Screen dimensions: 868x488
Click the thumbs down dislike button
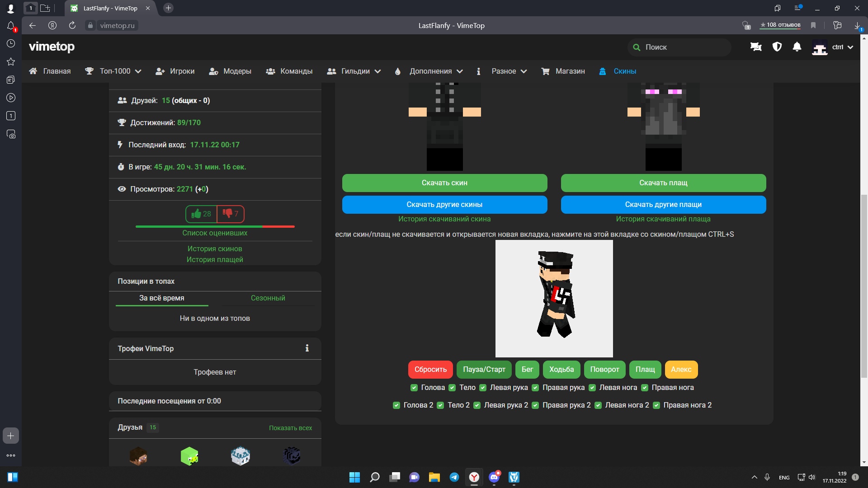click(231, 214)
